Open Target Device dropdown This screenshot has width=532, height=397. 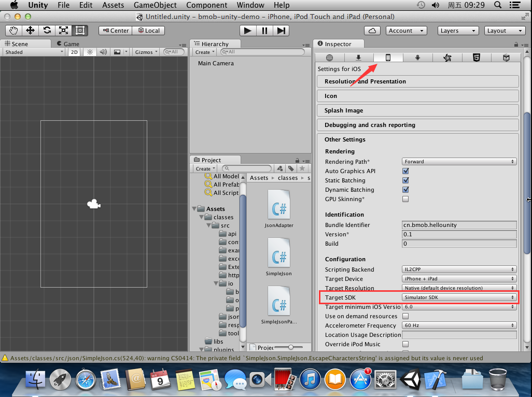pos(459,279)
